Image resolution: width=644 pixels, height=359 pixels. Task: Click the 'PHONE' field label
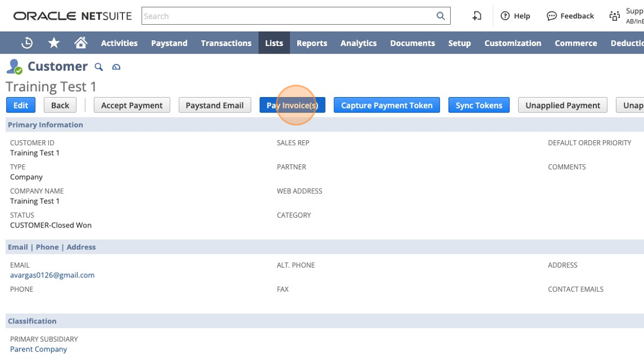[22, 289]
